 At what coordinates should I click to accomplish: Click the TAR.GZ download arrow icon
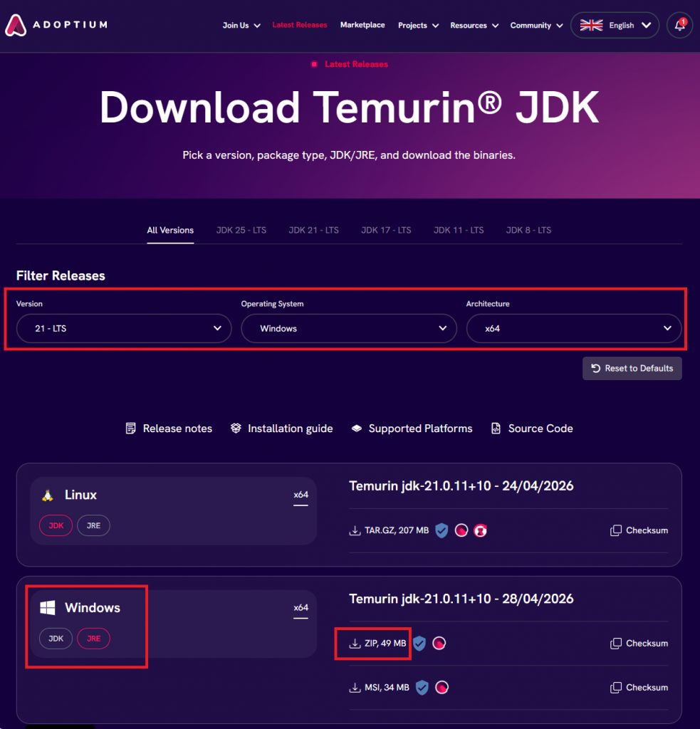click(355, 530)
